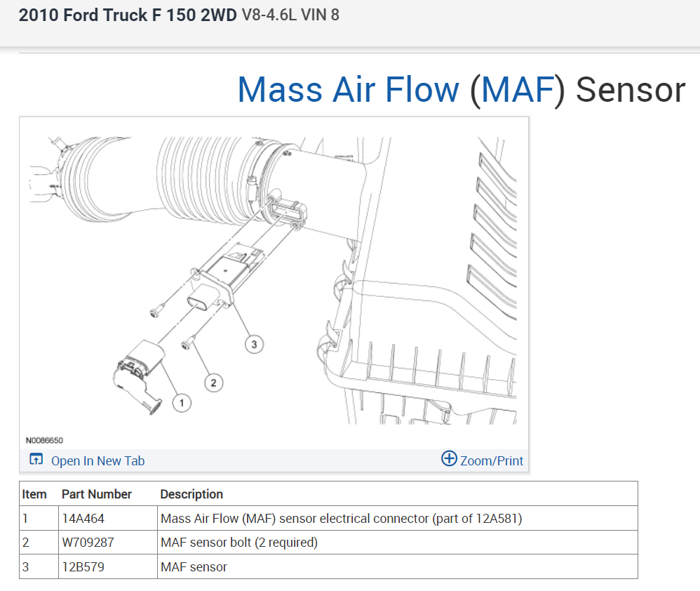The height and width of the screenshot is (591, 700).
Task: Click the "Item" column header
Action: (34, 494)
